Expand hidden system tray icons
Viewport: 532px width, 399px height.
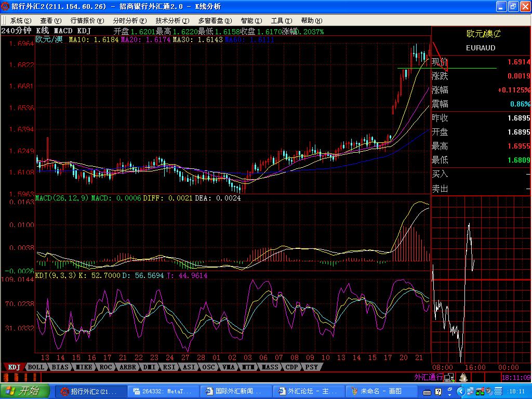tap(460, 392)
